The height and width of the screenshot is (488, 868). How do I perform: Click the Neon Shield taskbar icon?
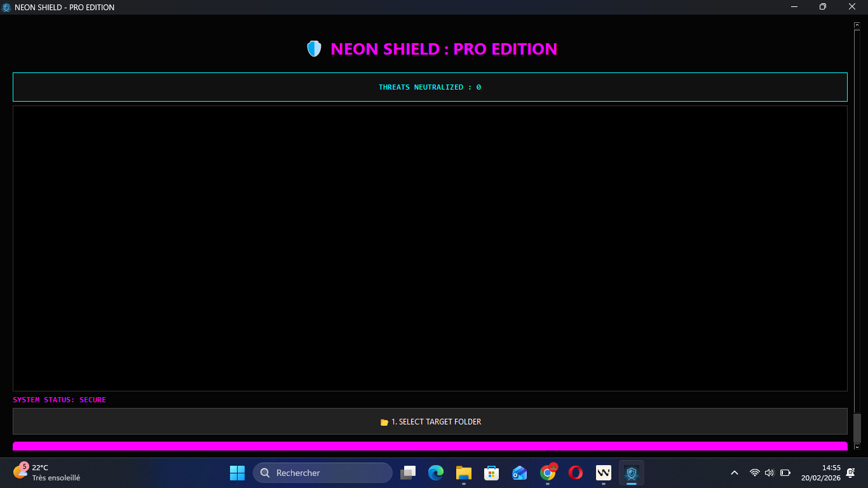(x=632, y=473)
